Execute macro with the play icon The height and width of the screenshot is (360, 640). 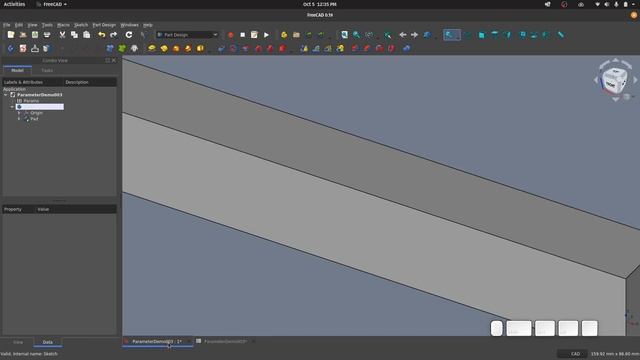pos(267,35)
